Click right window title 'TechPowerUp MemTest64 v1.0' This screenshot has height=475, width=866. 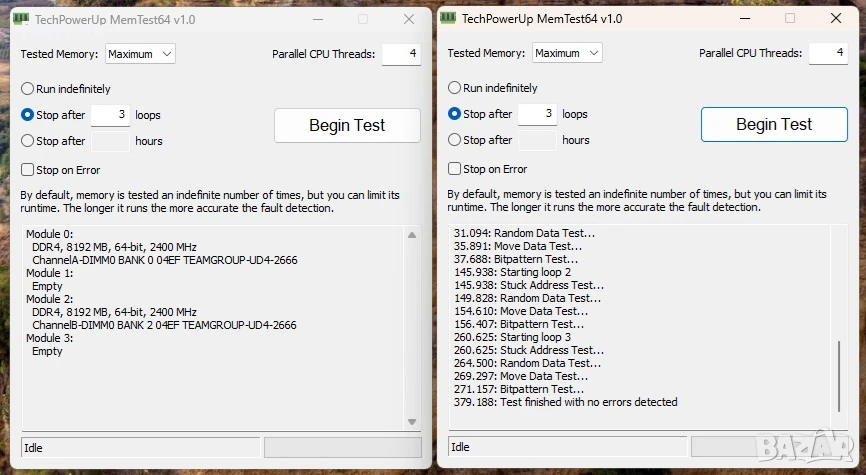(x=542, y=18)
